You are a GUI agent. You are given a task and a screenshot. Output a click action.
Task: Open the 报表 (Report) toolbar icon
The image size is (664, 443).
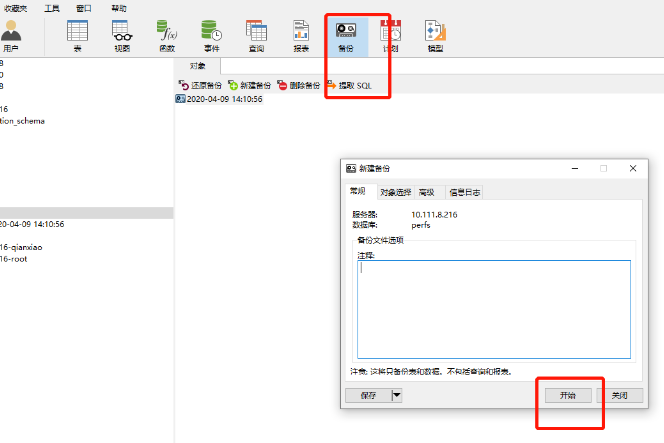click(301, 36)
